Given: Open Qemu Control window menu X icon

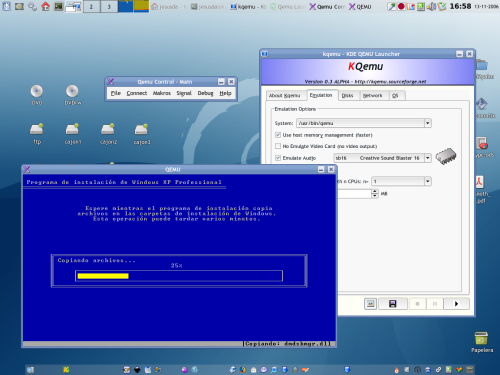Looking at the screenshot, I should click(x=111, y=82).
